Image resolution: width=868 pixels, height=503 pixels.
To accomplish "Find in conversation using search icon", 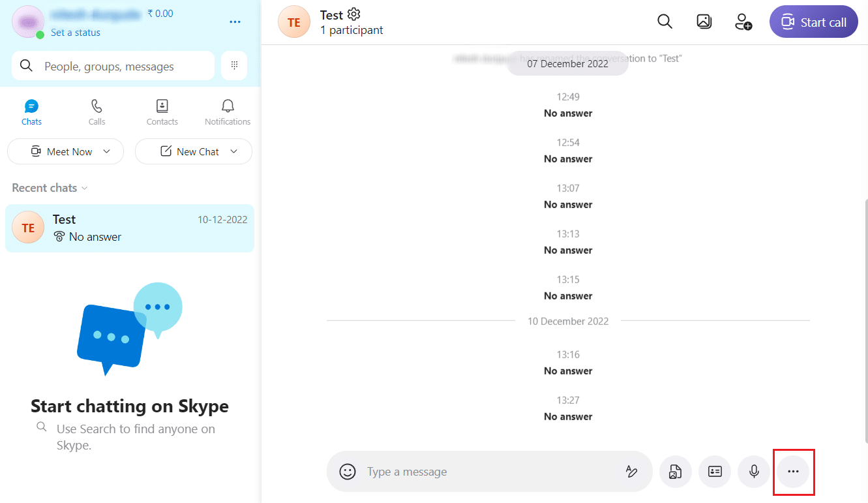I will (665, 22).
